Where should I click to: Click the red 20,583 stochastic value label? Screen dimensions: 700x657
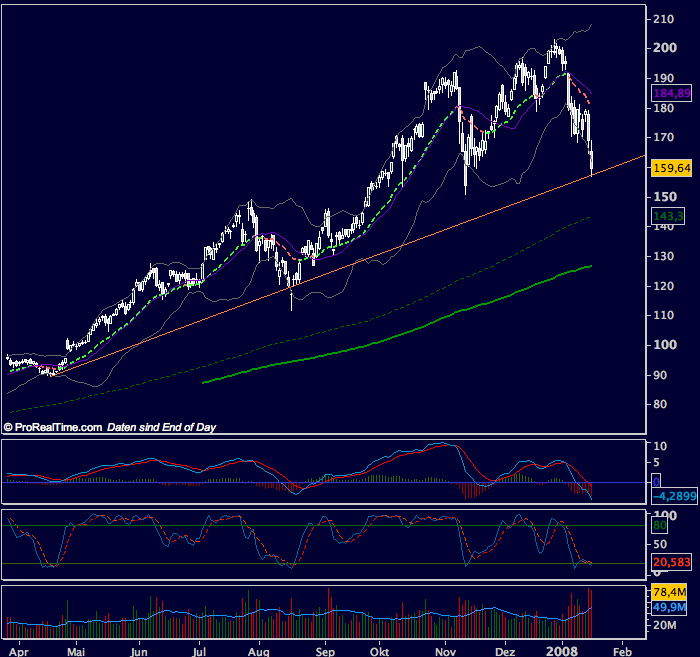point(671,562)
